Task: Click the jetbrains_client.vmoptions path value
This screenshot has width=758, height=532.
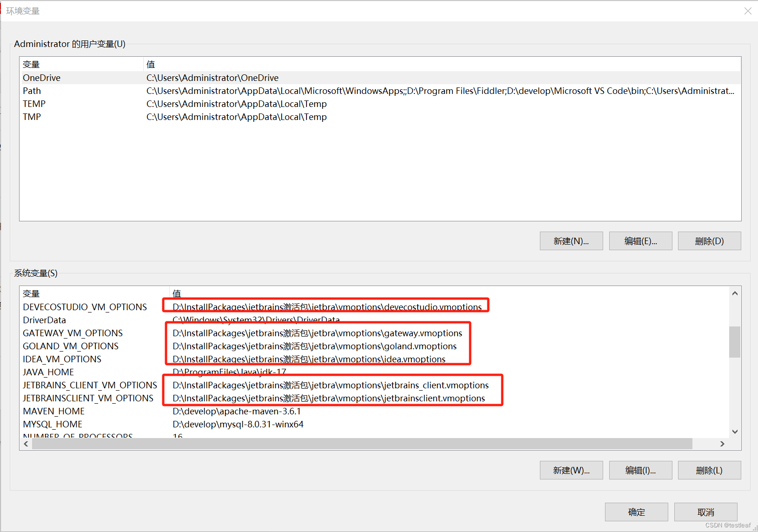Action: click(331, 385)
